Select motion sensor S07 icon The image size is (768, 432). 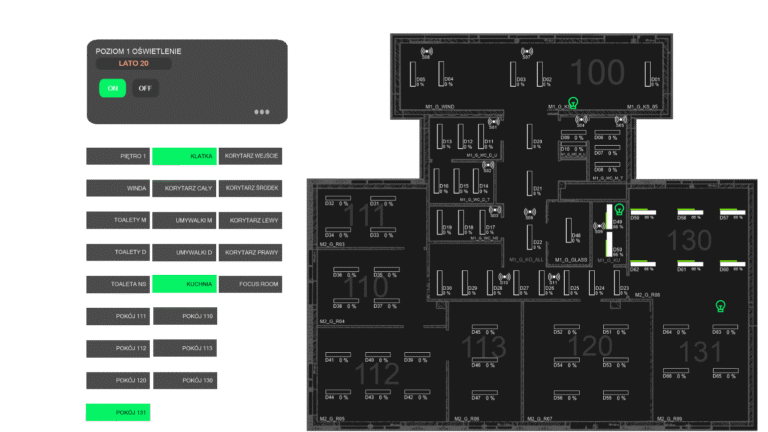click(527, 51)
